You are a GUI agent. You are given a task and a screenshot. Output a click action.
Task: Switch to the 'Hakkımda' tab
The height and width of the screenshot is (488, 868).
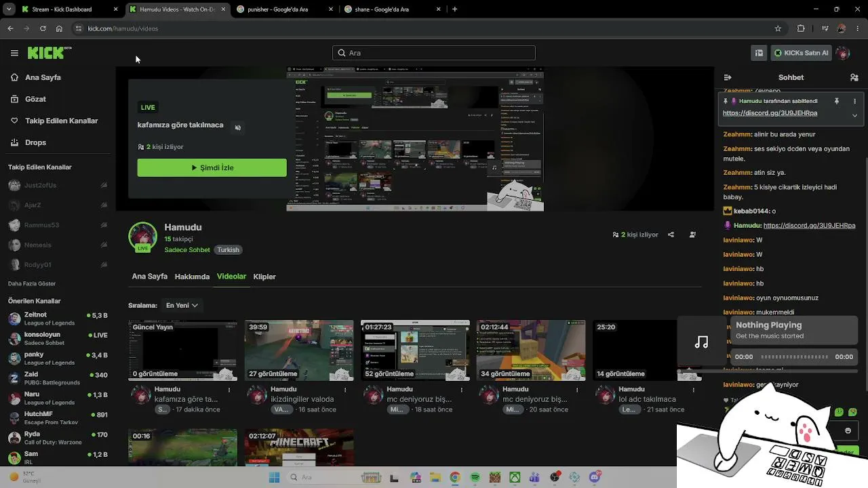(192, 277)
